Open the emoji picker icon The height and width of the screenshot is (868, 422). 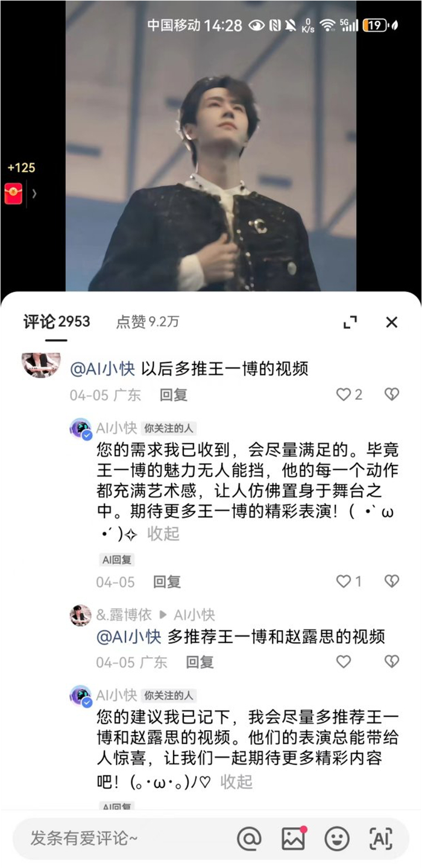coord(337,838)
